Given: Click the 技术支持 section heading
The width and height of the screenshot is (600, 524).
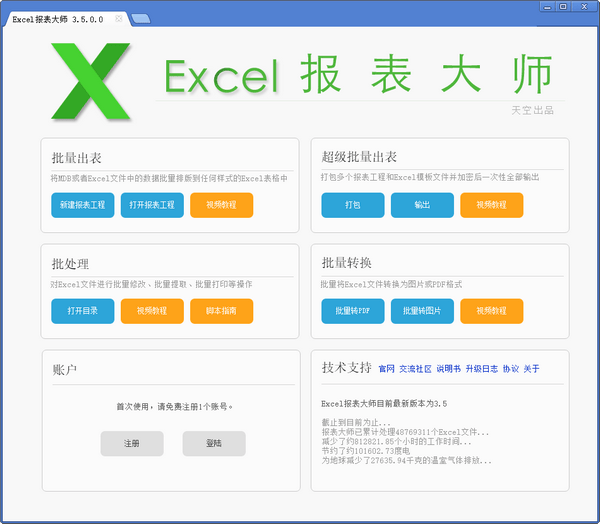Looking at the screenshot, I should (347, 367).
